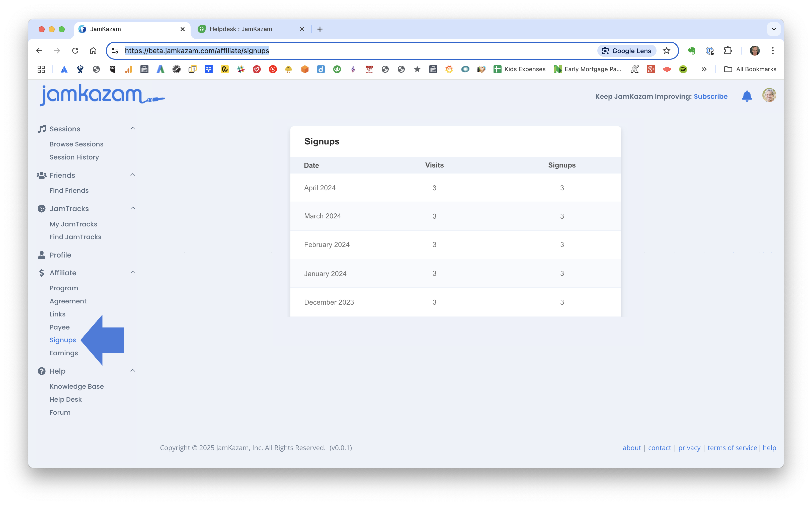
Task: Collapse the JamTracks section chevron
Action: coord(133,208)
